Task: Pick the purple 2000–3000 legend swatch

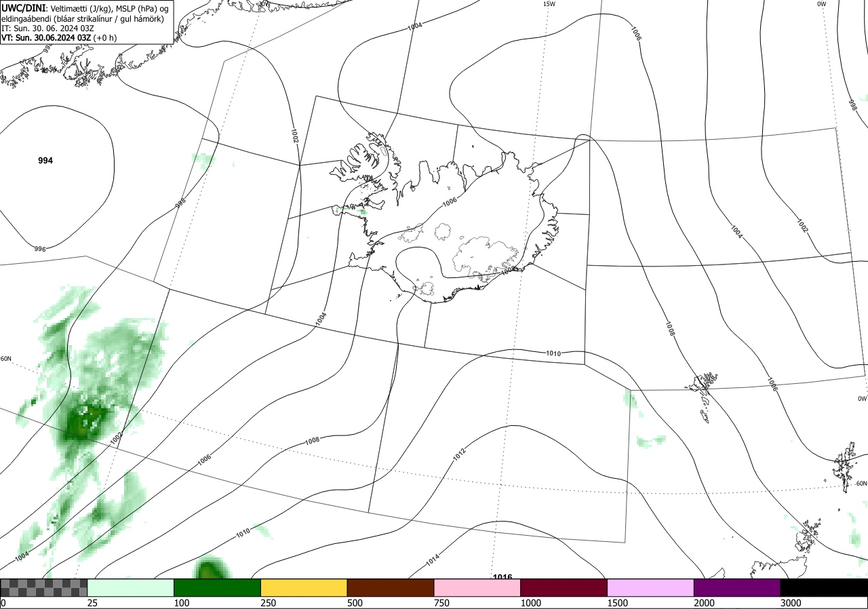Action: click(738, 587)
